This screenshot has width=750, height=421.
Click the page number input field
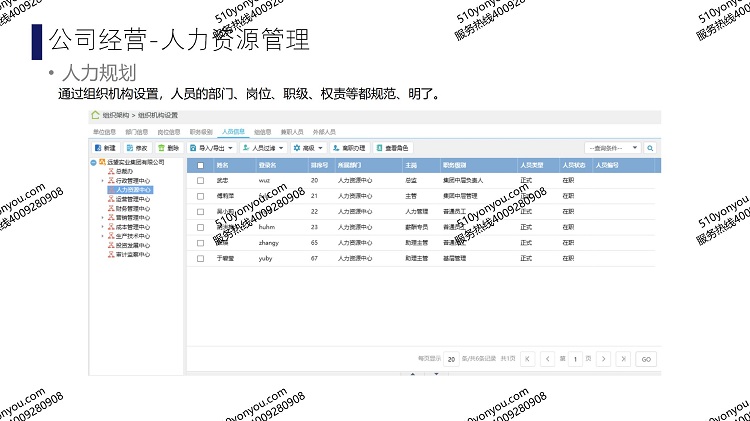click(575, 358)
